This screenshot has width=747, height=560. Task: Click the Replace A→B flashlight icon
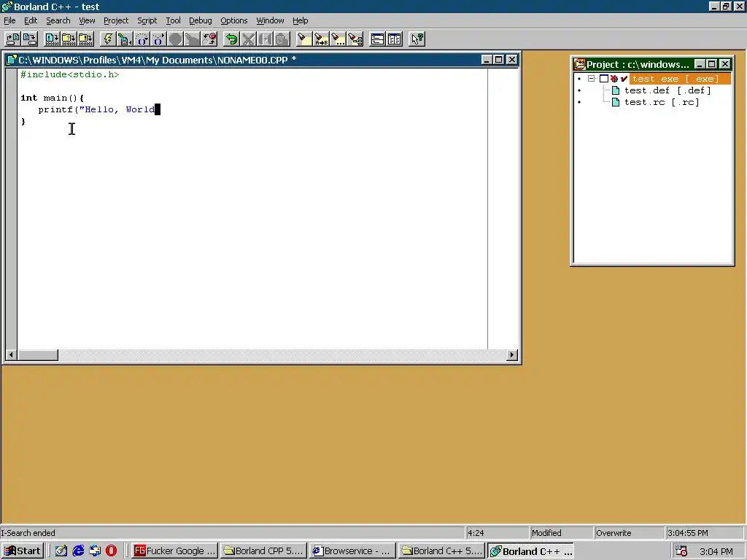pos(321,39)
